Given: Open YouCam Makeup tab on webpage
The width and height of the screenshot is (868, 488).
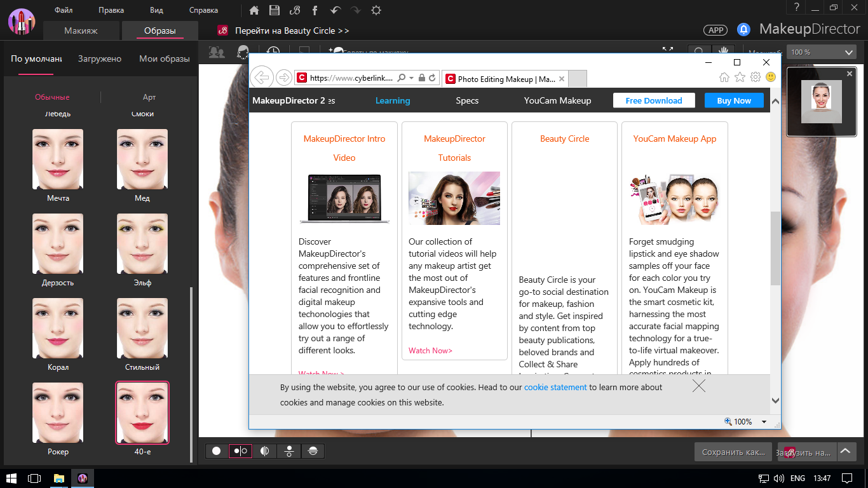Looking at the screenshot, I should [x=557, y=100].
